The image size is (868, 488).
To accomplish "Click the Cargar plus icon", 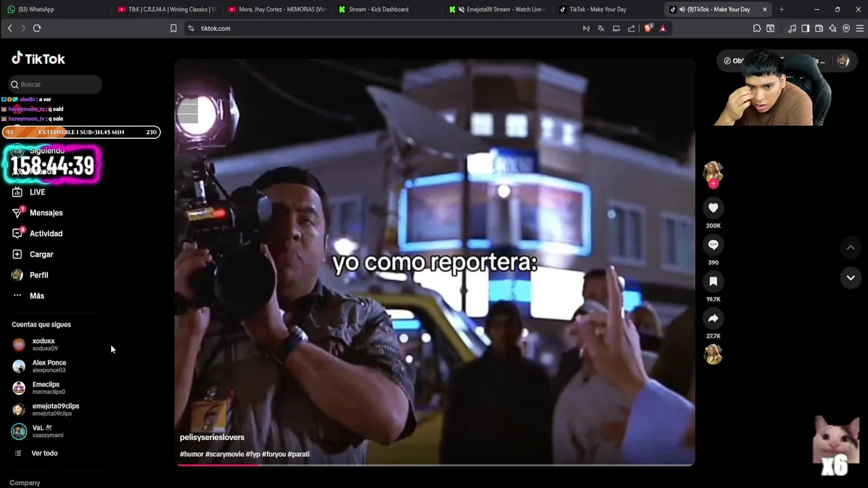I will [18, 254].
